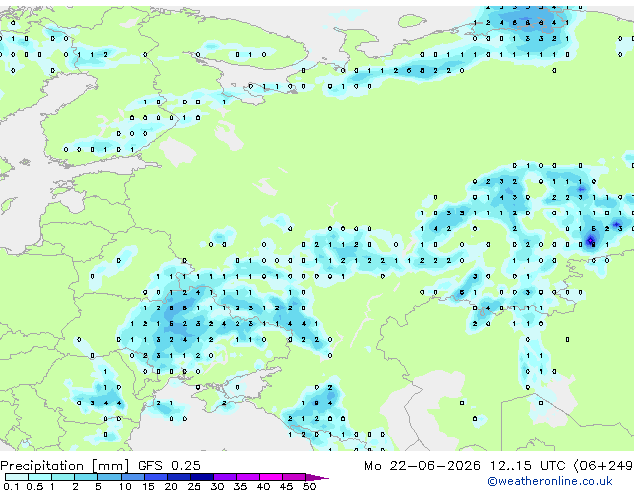The width and height of the screenshot is (634, 490).
Task: Click the '0.1' legend value
Action: 11,486
